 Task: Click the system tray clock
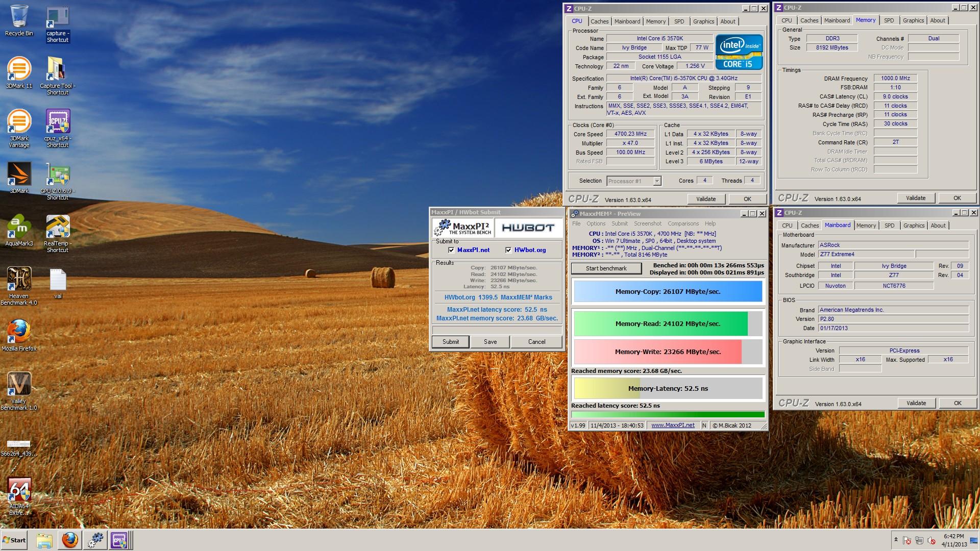[x=953, y=540]
